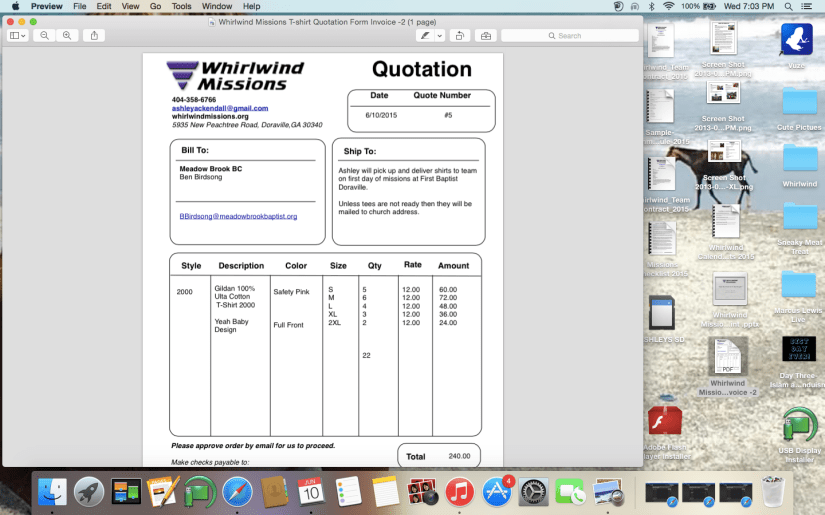
Task: Click BBirdsong@meadowbrookbaptist.org email link
Action: coord(238,216)
